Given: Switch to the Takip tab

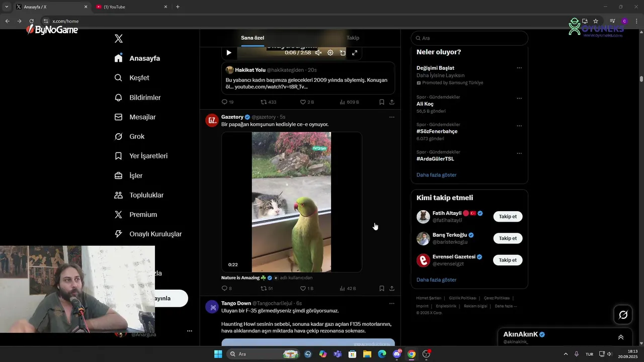Looking at the screenshot, I should pos(353,38).
